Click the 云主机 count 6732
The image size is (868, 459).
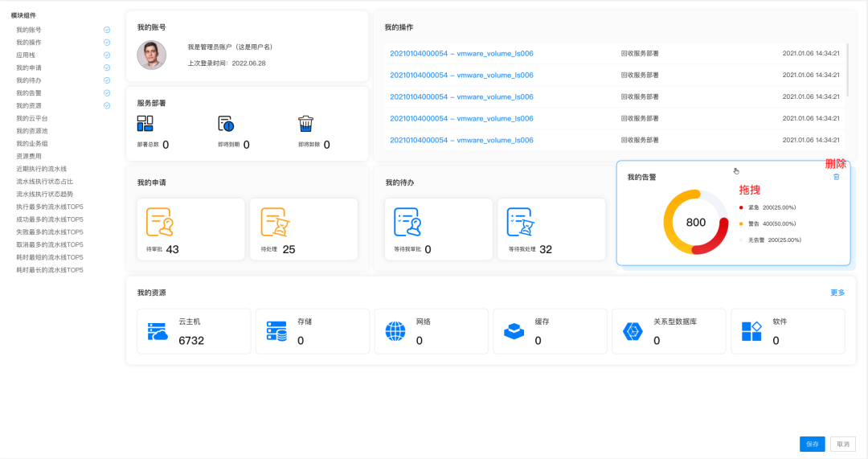pyautogui.click(x=191, y=341)
